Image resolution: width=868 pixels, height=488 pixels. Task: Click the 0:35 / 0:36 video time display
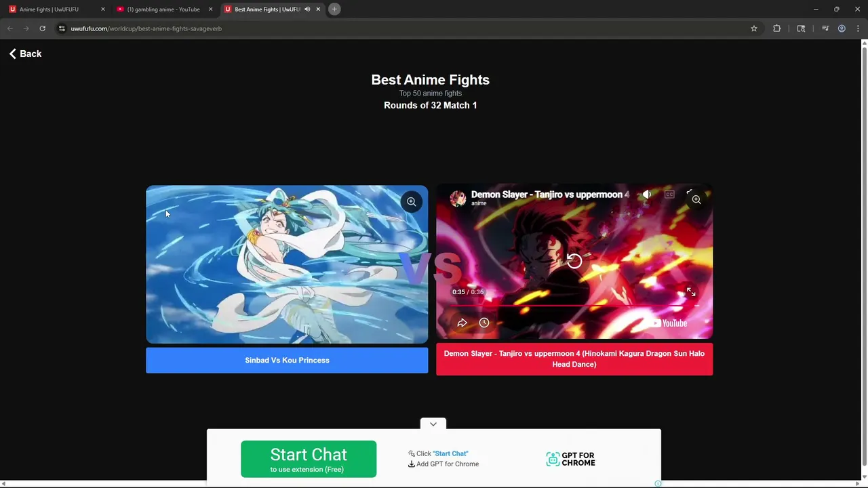coord(468,292)
